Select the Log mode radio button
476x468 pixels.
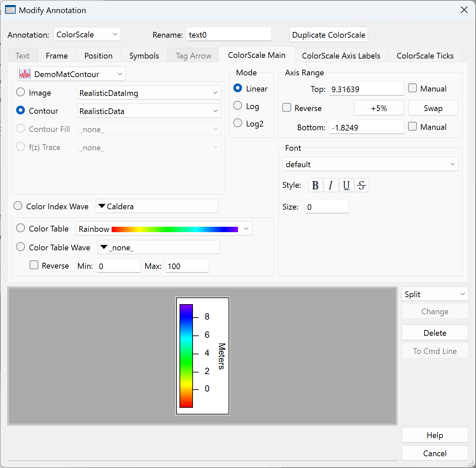tap(238, 106)
